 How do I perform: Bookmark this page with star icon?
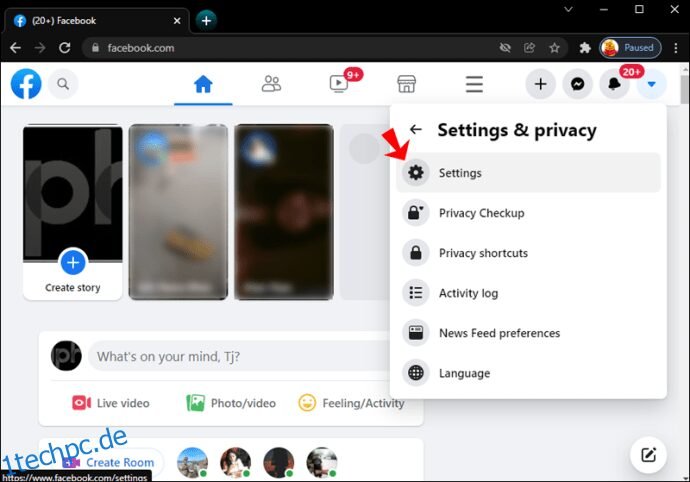click(554, 48)
